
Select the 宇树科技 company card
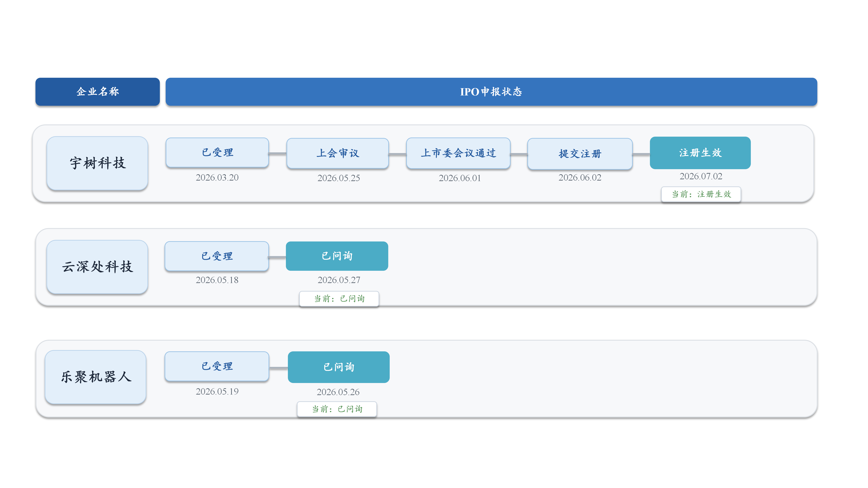point(97,163)
